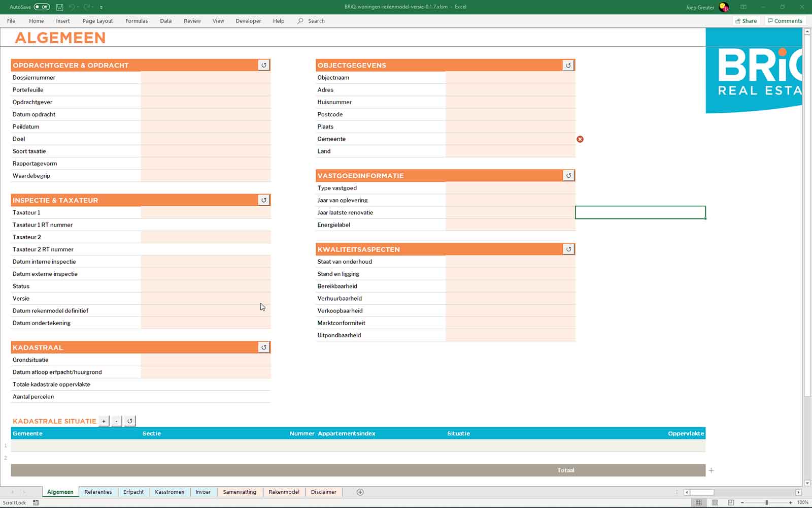Screen dimensions: 812x508
Task: Switch to the Kasstromen sheet tab
Action: pyautogui.click(x=170, y=492)
